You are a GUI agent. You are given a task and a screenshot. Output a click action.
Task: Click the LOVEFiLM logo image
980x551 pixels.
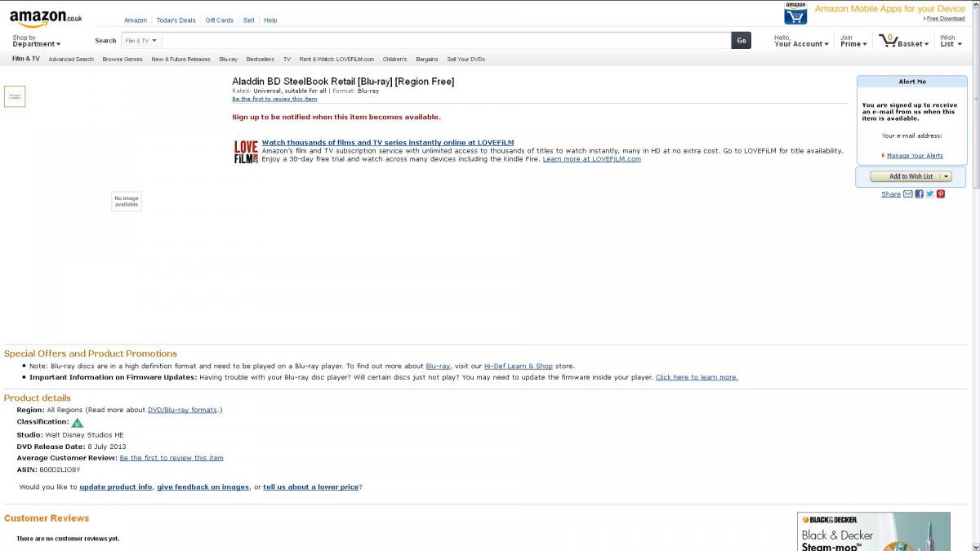(246, 152)
